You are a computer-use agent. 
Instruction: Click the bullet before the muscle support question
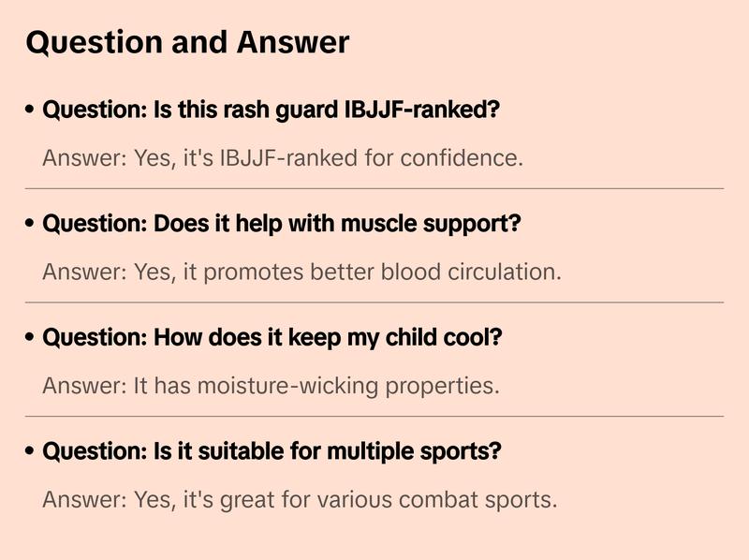pyautogui.click(x=31, y=225)
